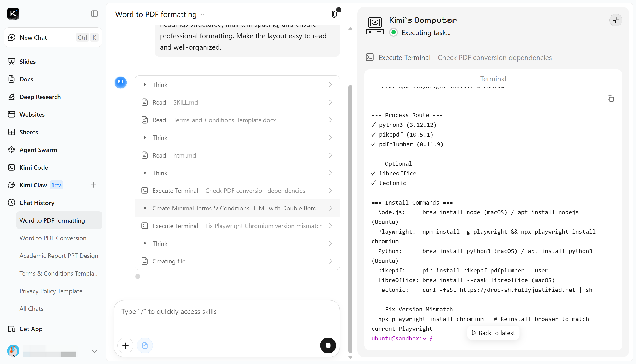Click the Get App device icon
Image resolution: width=636 pixels, height=364 pixels.
pos(11,329)
